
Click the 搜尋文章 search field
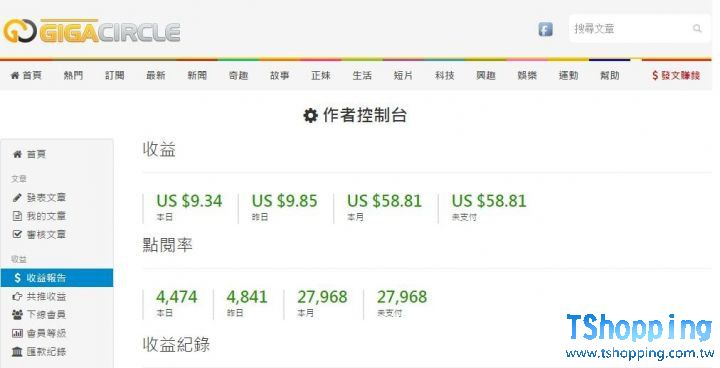(639, 29)
